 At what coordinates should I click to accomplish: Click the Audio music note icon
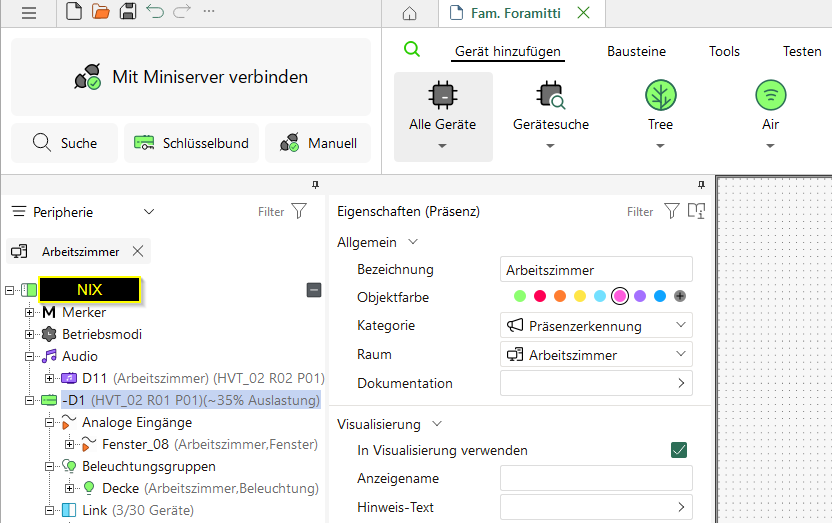49,356
